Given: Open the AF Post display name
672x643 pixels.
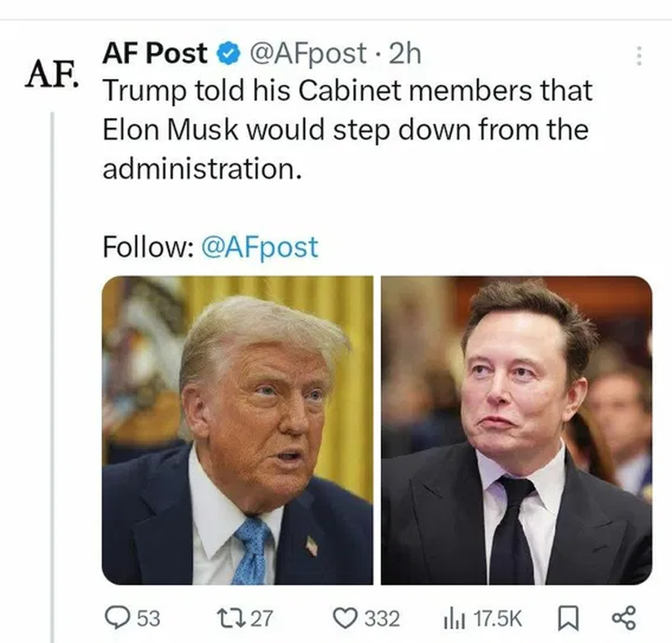Looking at the screenshot, I should pyautogui.click(x=154, y=53).
